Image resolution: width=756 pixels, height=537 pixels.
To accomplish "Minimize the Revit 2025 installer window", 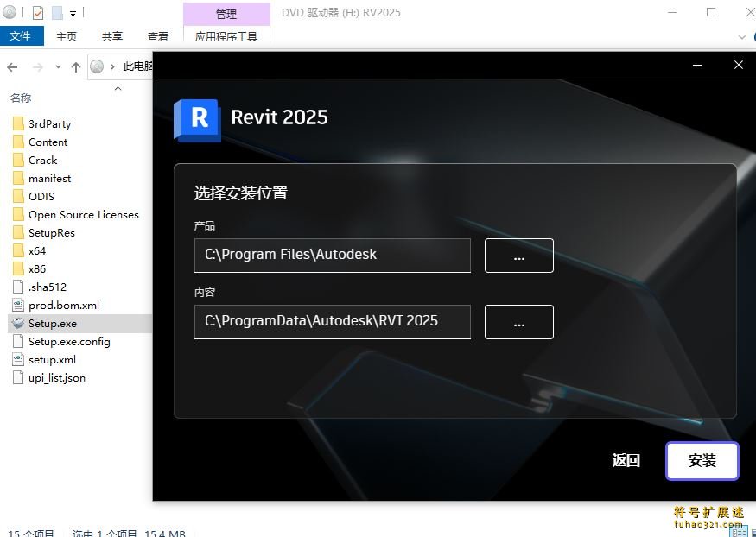I will (x=697, y=65).
